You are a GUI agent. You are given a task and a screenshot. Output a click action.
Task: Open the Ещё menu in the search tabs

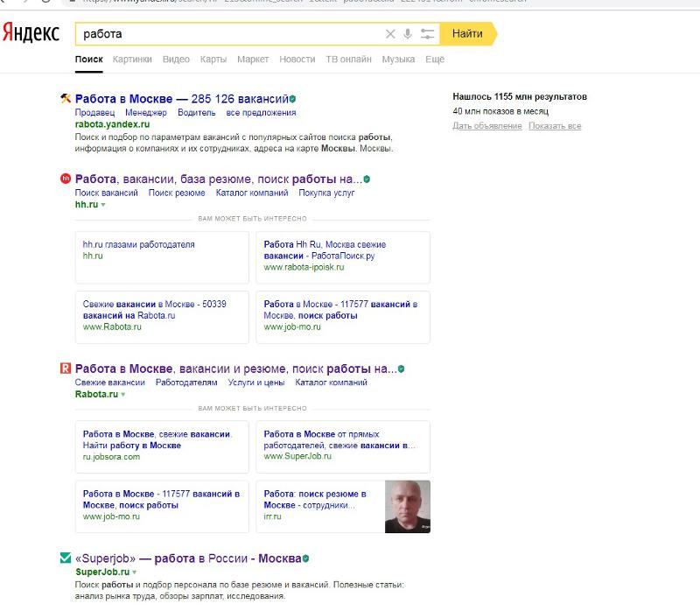coord(435,60)
